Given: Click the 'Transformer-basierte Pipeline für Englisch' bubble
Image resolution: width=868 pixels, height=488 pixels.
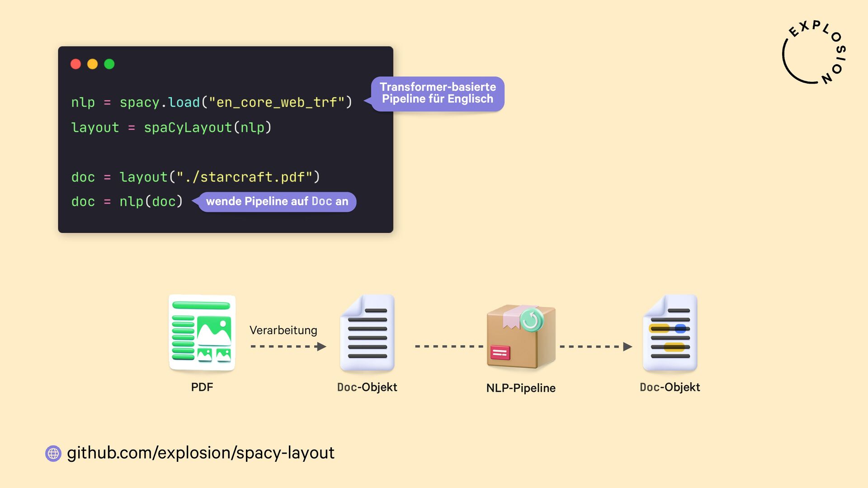Looking at the screenshot, I should point(438,93).
